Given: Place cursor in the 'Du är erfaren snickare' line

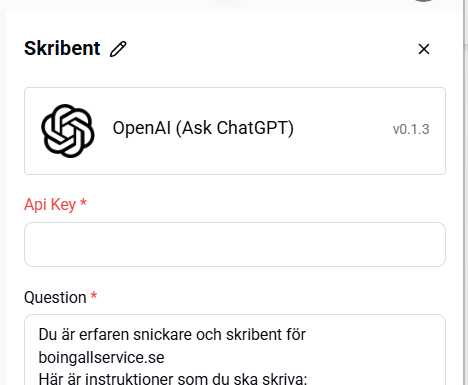Looking at the screenshot, I should pos(172,334).
